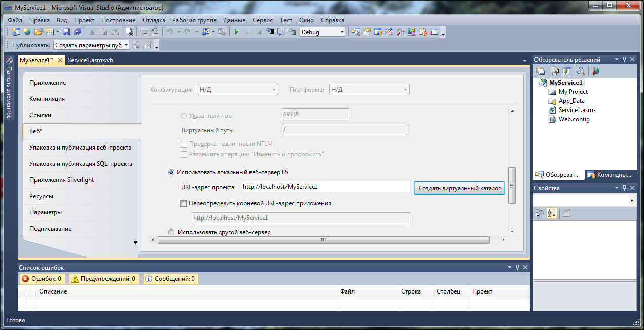This screenshot has height=330, width=644.
Task: Open the Отладка menu
Action: click(x=154, y=20)
